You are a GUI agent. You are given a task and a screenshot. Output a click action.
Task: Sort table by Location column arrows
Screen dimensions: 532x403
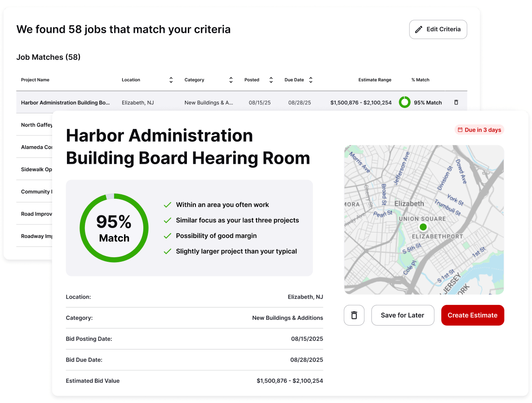pyautogui.click(x=171, y=80)
